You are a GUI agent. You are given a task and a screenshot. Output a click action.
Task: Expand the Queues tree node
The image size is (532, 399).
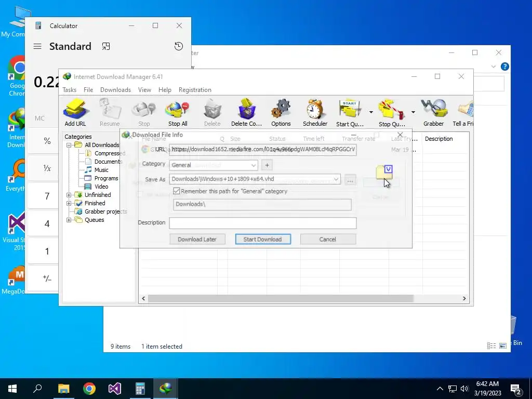tap(69, 220)
